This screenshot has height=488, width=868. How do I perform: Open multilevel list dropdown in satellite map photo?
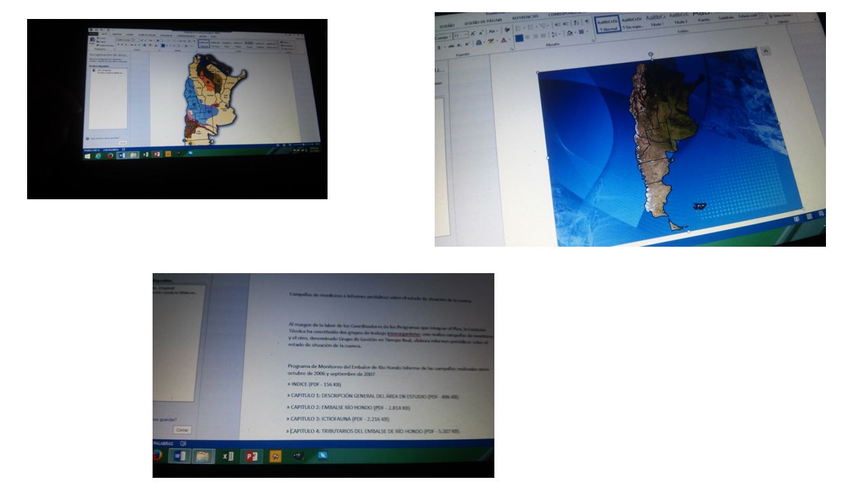(545, 25)
